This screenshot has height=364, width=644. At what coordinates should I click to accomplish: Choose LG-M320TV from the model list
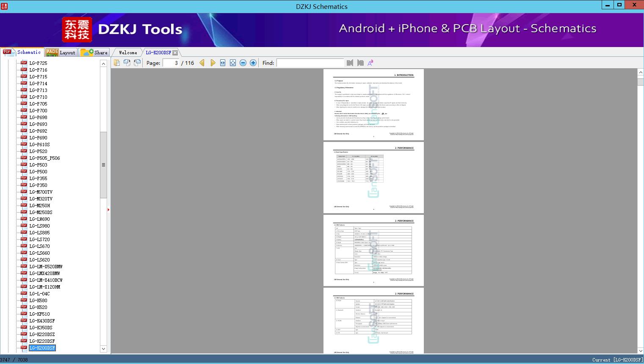coord(41,199)
